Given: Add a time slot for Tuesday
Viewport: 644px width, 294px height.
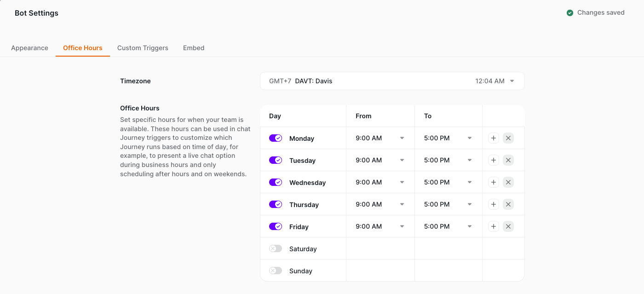Looking at the screenshot, I should point(494,160).
